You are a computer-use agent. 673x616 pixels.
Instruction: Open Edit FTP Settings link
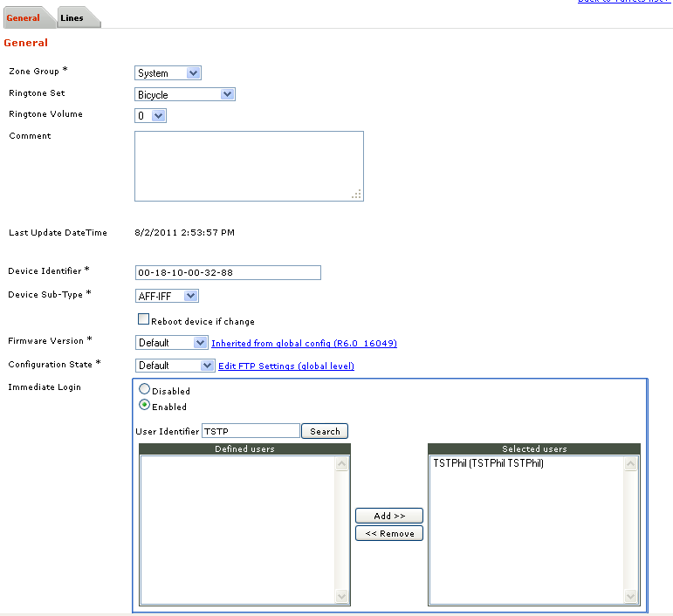tap(286, 366)
